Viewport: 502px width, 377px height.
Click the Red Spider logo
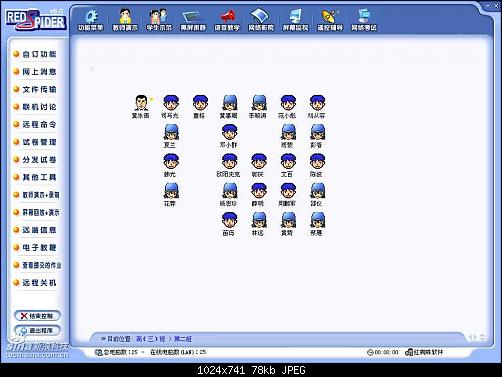pyautogui.click(x=36, y=20)
